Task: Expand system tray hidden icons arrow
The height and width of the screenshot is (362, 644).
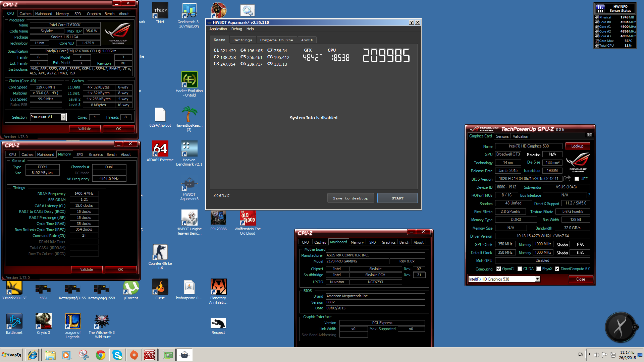Action: pyautogui.click(x=589, y=355)
